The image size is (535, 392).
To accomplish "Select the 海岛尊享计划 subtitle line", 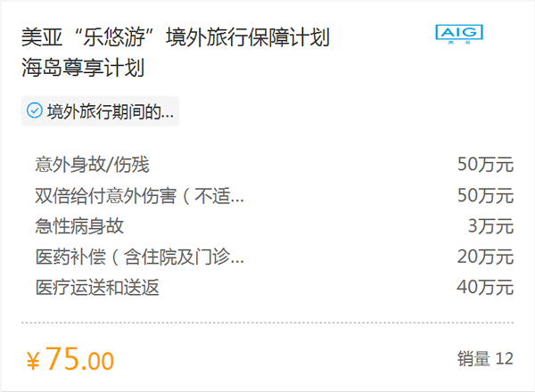I will click(x=83, y=67).
